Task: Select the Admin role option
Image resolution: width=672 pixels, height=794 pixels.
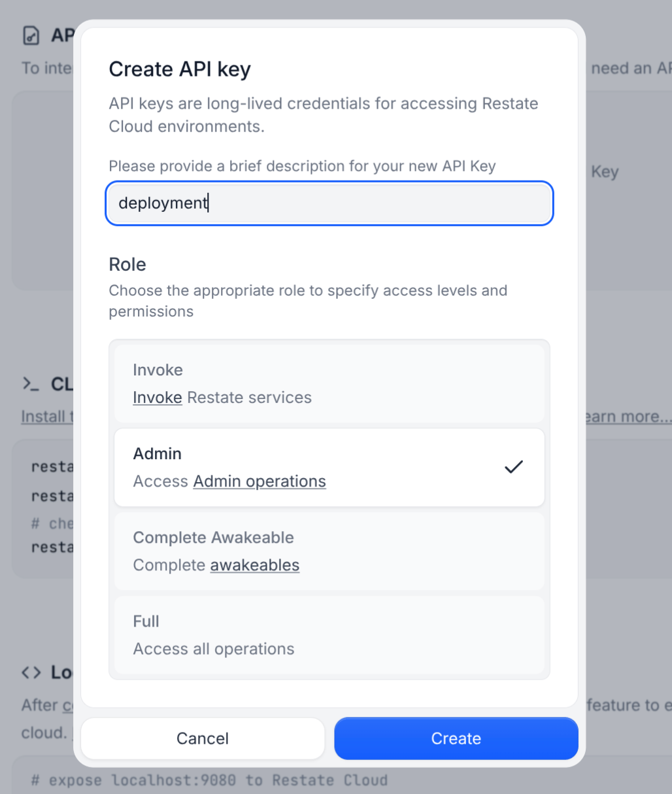Action: [x=329, y=467]
